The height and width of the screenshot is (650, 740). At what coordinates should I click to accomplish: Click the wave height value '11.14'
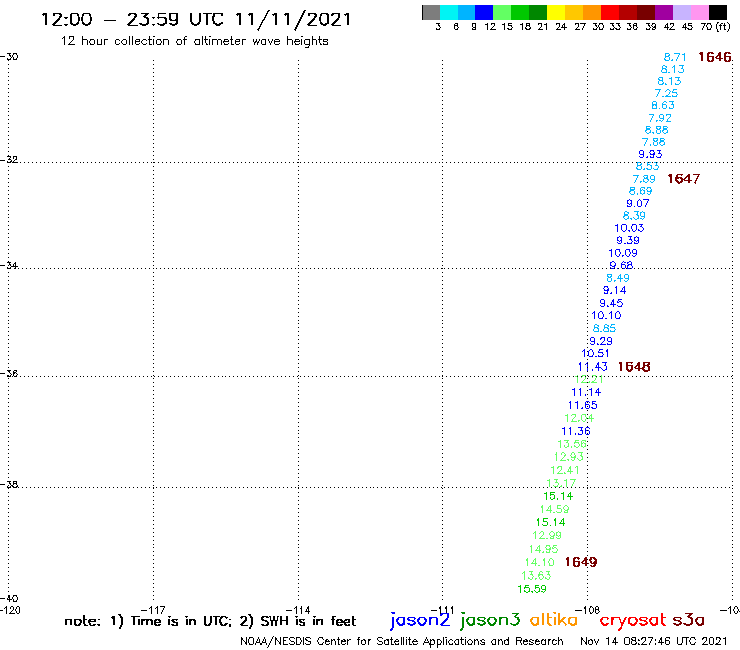click(x=586, y=392)
